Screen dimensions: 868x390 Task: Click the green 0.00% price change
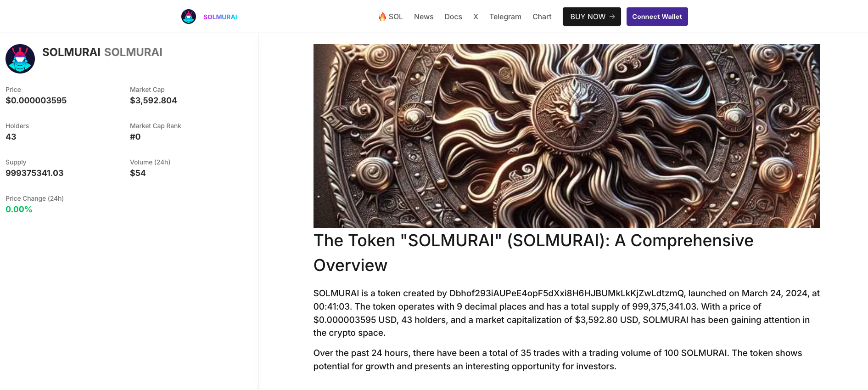[x=19, y=209]
